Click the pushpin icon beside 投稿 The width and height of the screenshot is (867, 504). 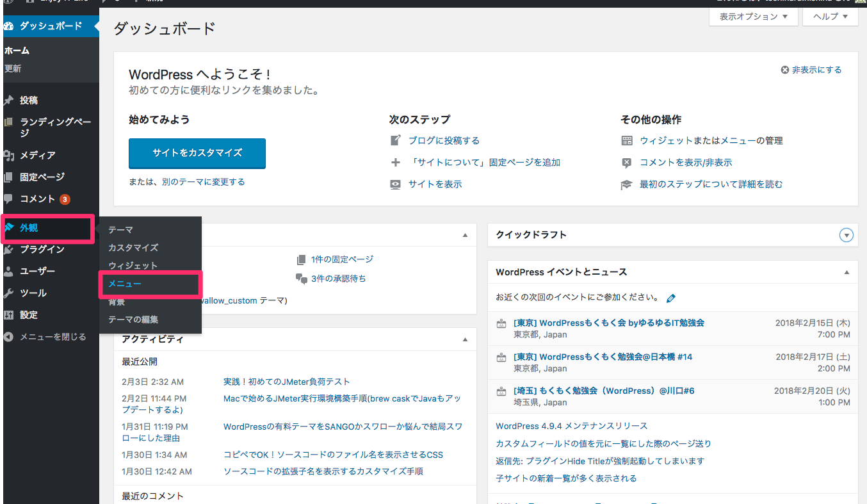coord(8,101)
